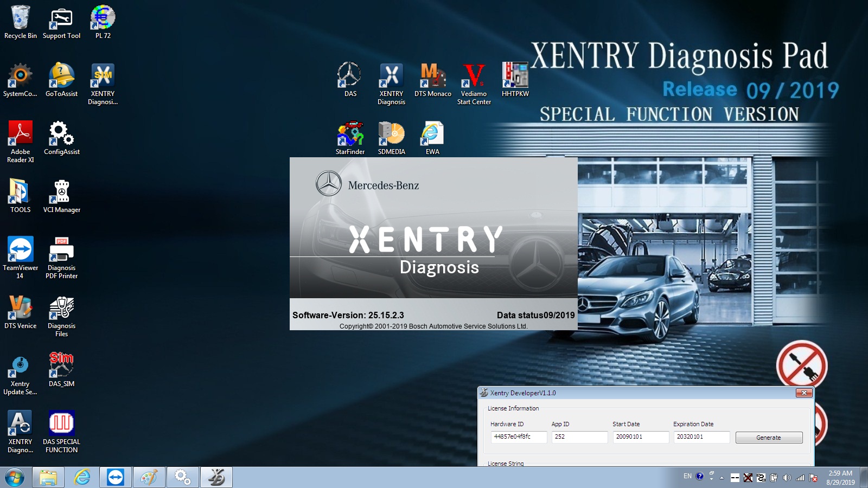Image resolution: width=868 pixels, height=488 pixels.
Task: Open the clock showing 2:59 AM
Action: click(840, 478)
